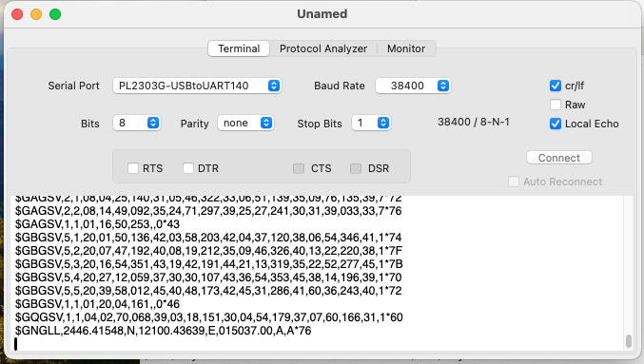This screenshot has height=364, width=644.
Task: Uncheck the cr/lf checkbox
Action: pyautogui.click(x=556, y=86)
